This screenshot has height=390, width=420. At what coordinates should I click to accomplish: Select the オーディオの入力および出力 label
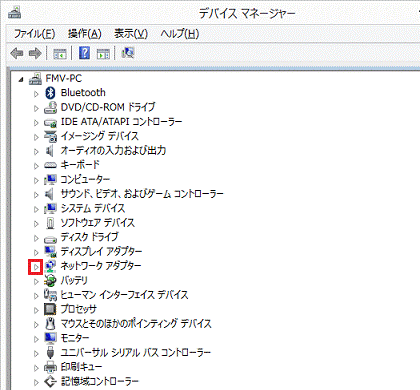click(113, 150)
